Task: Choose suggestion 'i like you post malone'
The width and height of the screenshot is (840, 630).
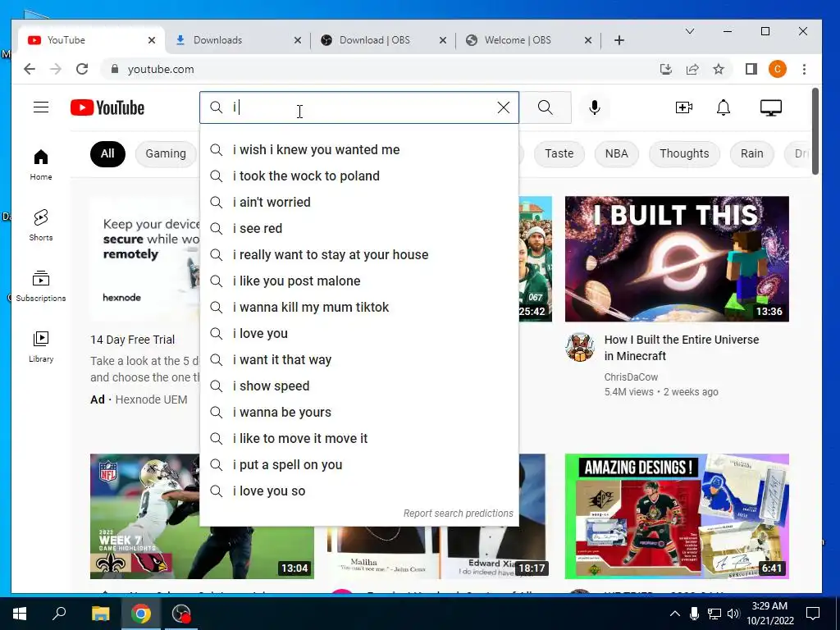Action: pyautogui.click(x=359, y=281)
